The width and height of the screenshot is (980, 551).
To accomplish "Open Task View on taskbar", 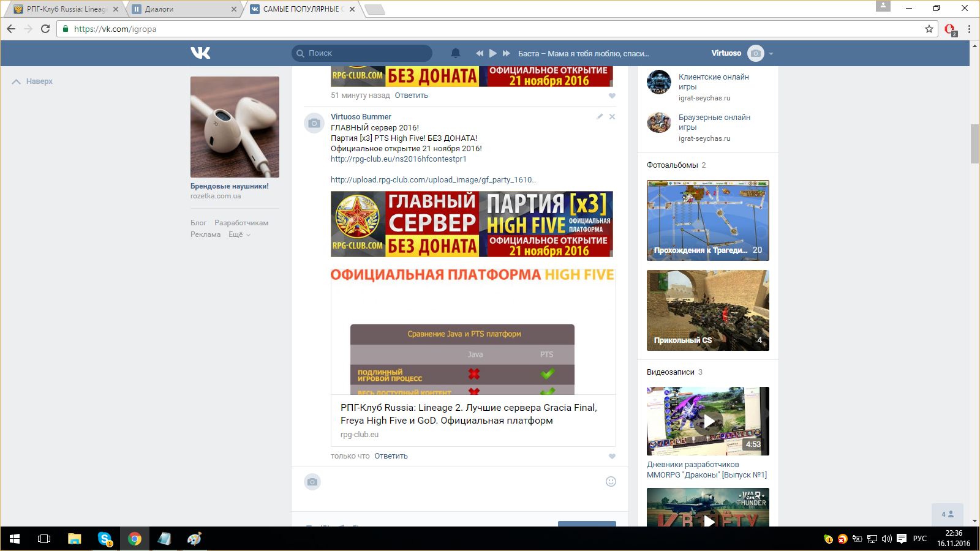I will 44,539.
